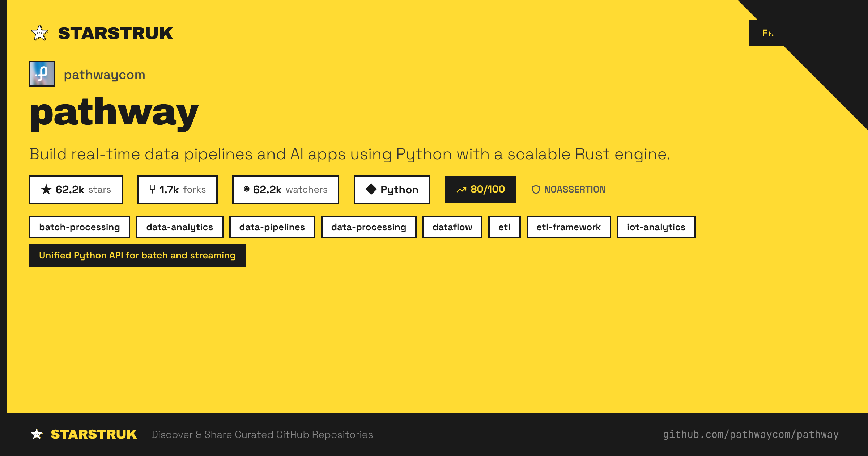
Task: Select the data-analytics topic tag
Action: (x=180, y=227)
